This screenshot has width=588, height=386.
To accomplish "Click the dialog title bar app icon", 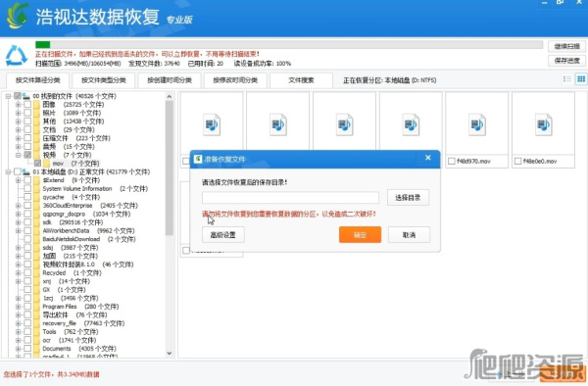I will [x=198, y=159].
